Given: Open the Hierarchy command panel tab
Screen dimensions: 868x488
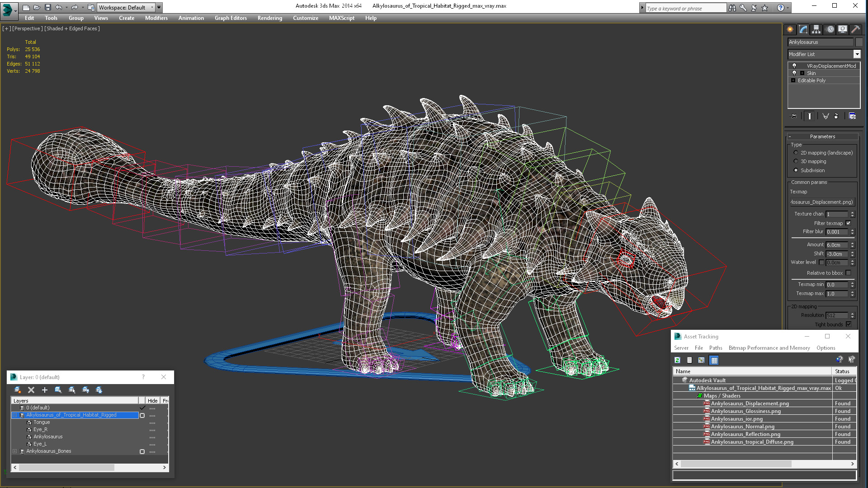Looking at the screenshot, I should pyautogui.click(x=816, y=29).
